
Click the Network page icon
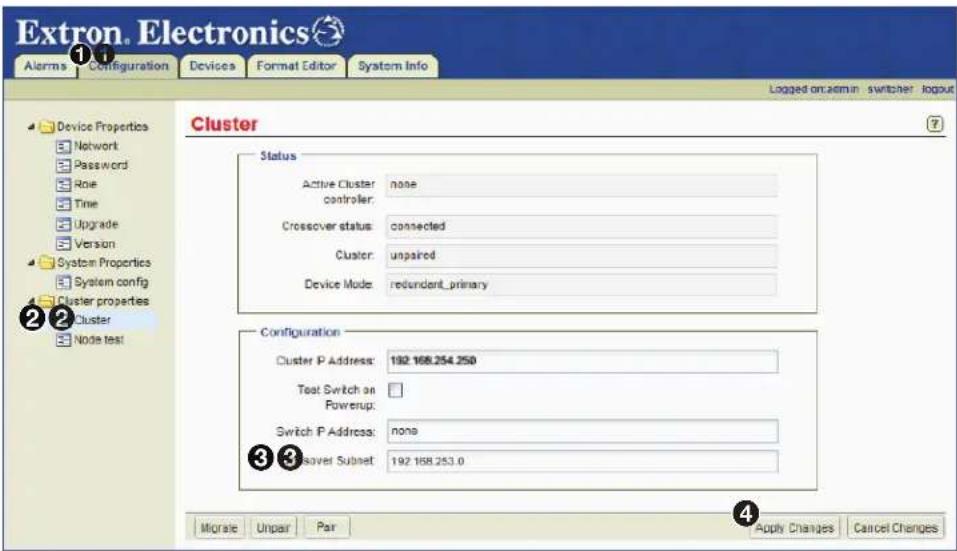[x=63, y=146]
